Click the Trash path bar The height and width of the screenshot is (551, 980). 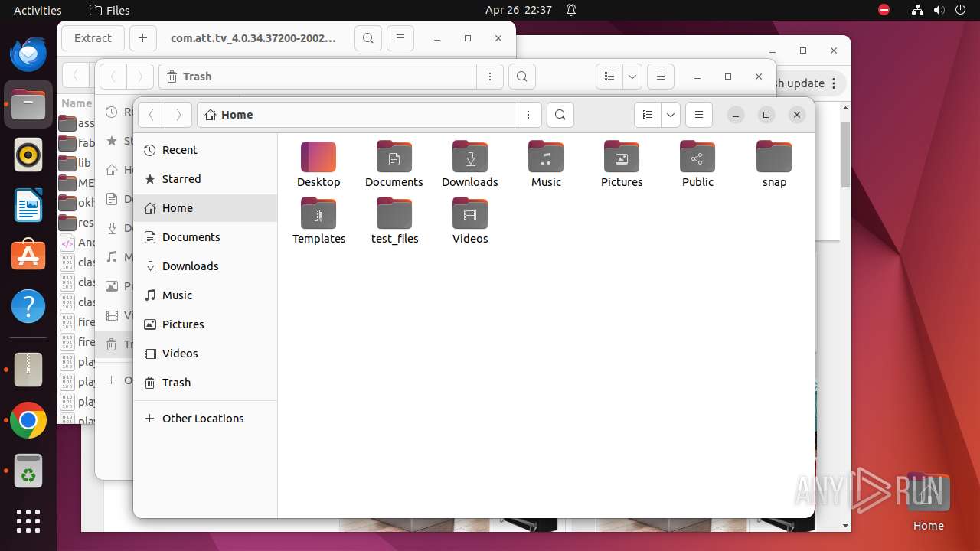pos(318,77)
